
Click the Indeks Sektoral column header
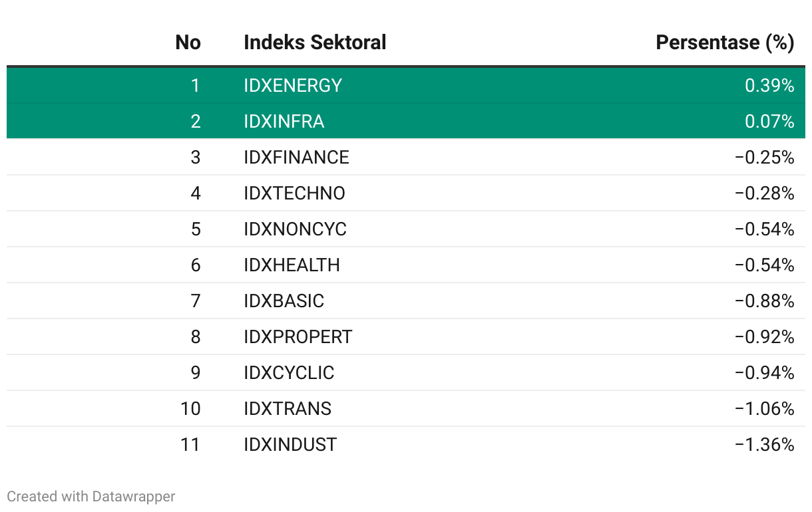(315, 43)
